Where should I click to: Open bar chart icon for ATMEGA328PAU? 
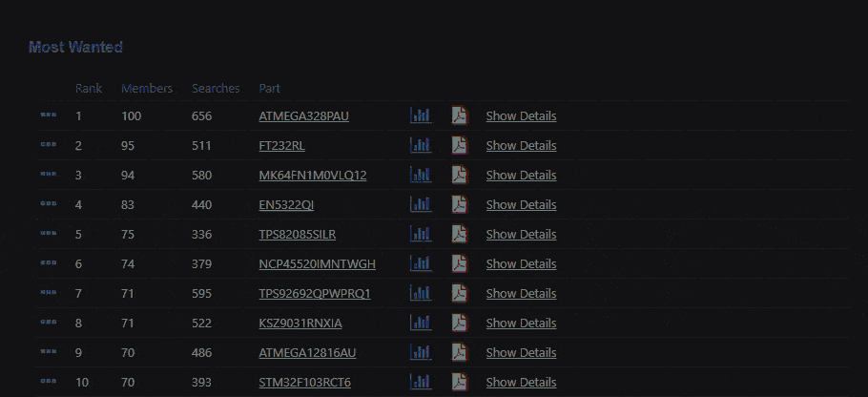(x=420, y=115)
